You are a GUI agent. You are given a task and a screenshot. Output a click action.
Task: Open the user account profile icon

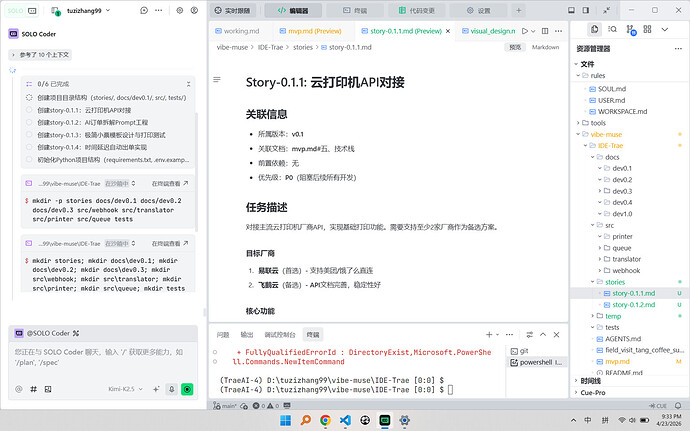click(x=194, y=11)
